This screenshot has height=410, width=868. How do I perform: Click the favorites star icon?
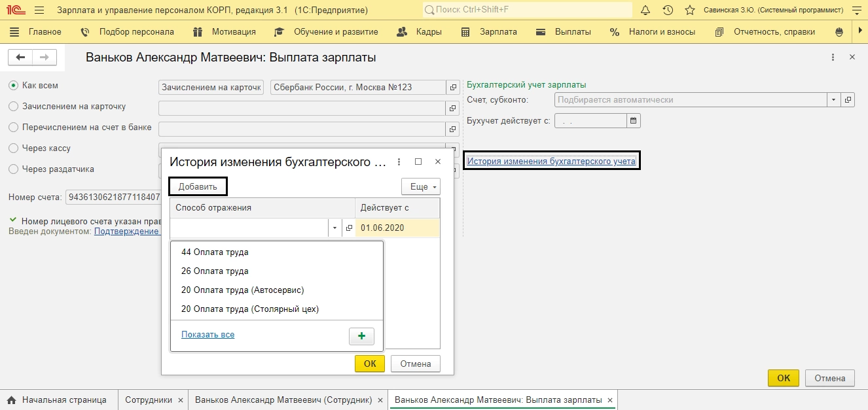click(689, 10)
